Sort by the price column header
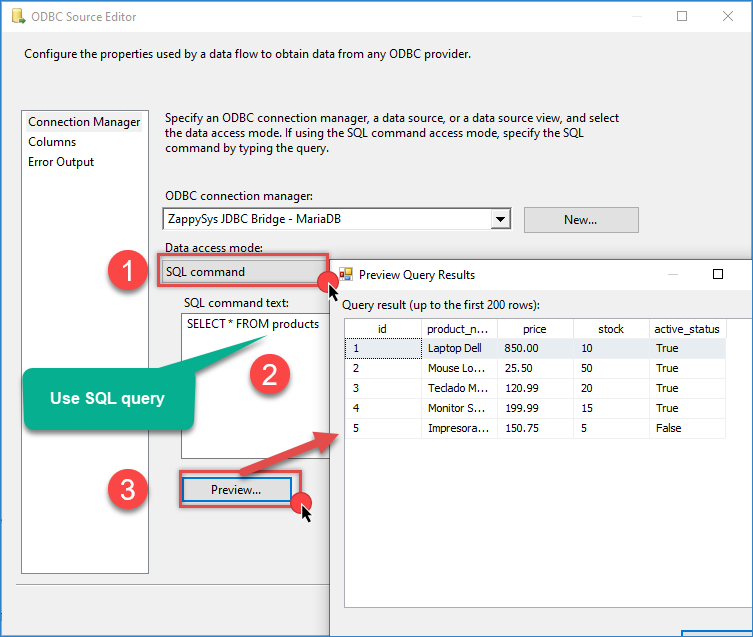Image resolution: width=753 pixels, height=637 pixels. click(535, 329)
